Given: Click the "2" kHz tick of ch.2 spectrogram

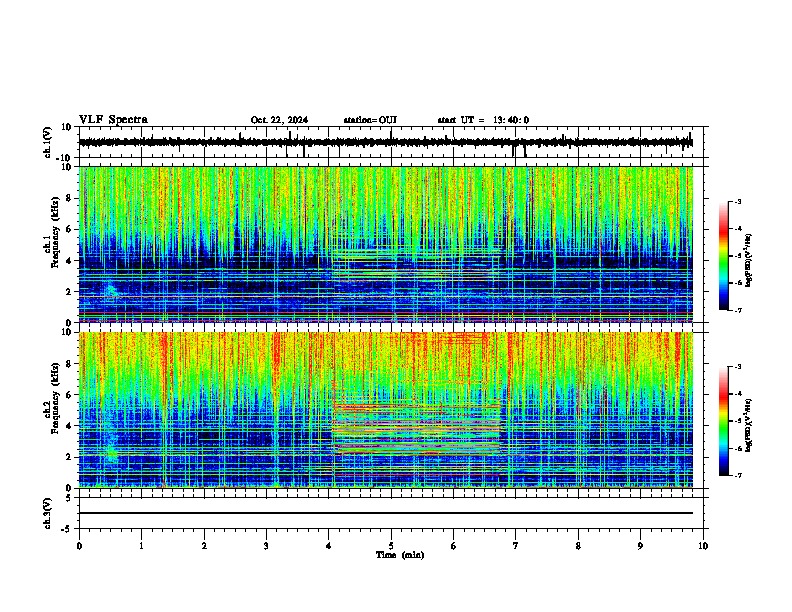Looking at the screenshot, I should click(x=69, y=457).
